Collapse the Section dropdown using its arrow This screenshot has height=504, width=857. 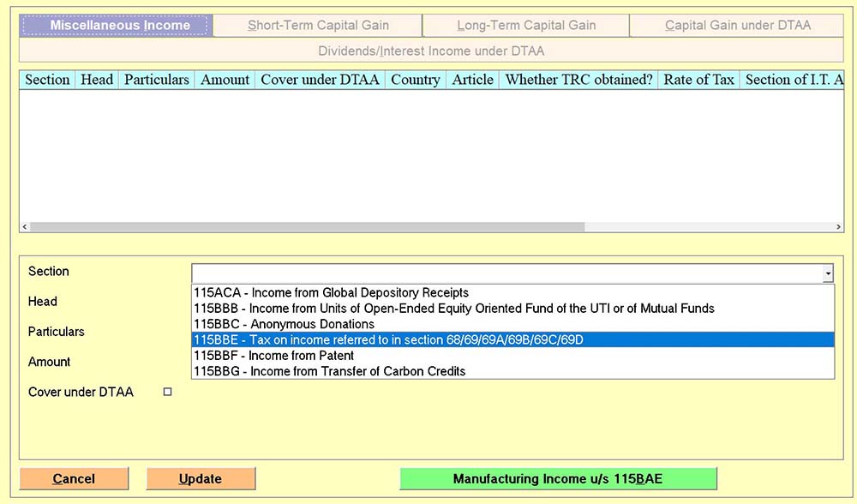click(827, 273)
